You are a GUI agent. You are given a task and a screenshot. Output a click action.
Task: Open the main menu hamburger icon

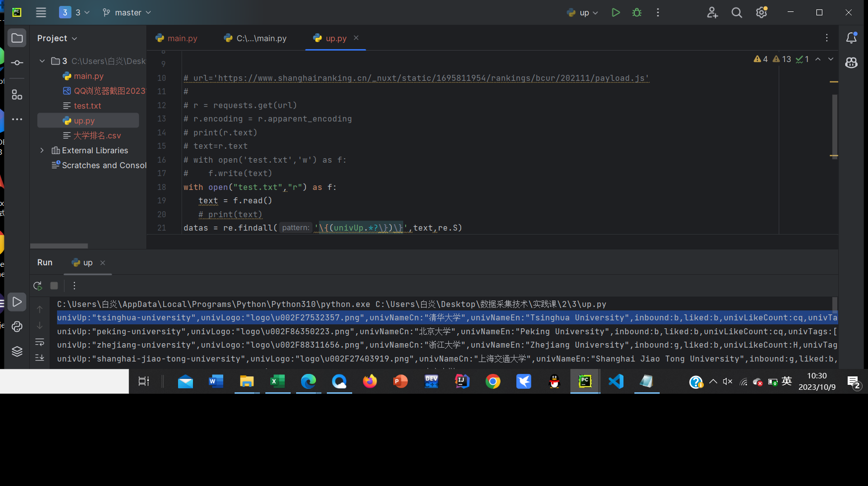(x=41, y=12)
